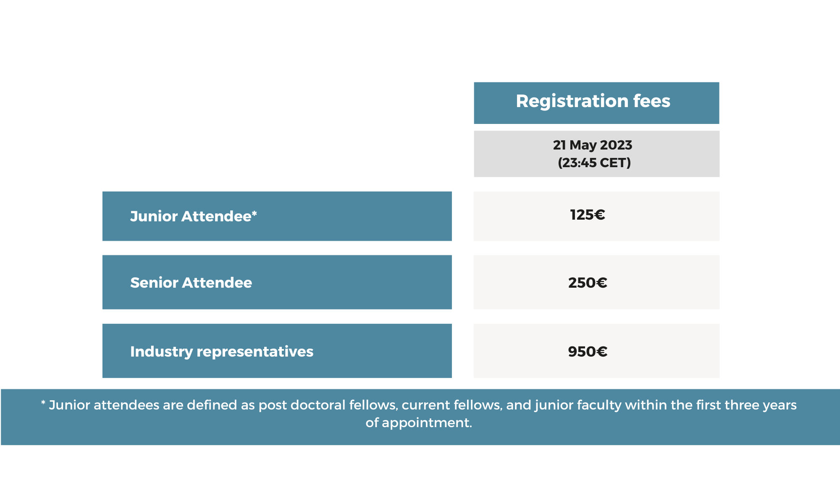
Task: Click the asterisk starting the footnote
Action: pos(43,403)
